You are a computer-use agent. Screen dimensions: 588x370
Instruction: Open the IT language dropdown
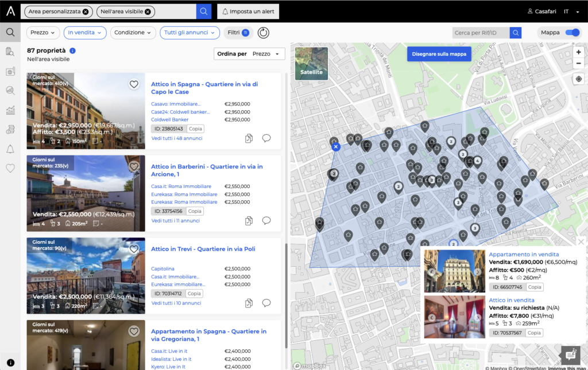point(571,11)
